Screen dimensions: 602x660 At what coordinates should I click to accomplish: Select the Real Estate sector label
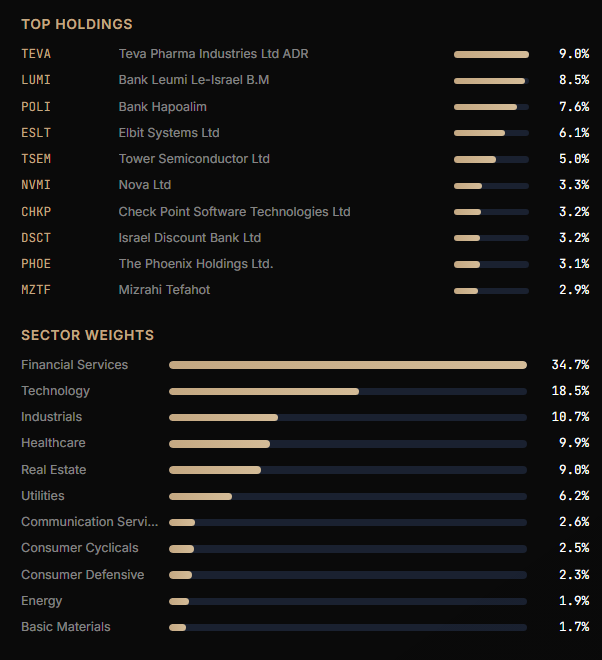53,470
